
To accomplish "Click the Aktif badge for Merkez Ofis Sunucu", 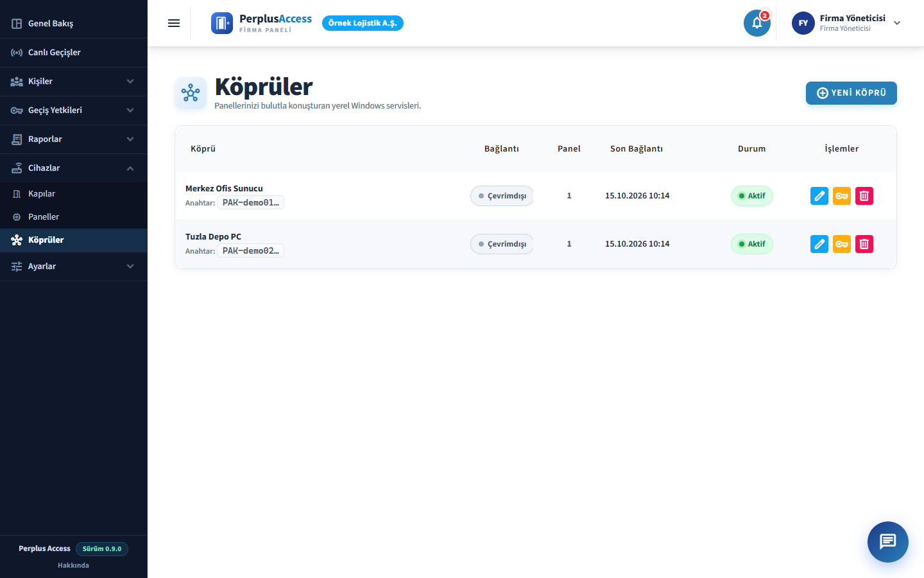I will [x=752, y=196].
